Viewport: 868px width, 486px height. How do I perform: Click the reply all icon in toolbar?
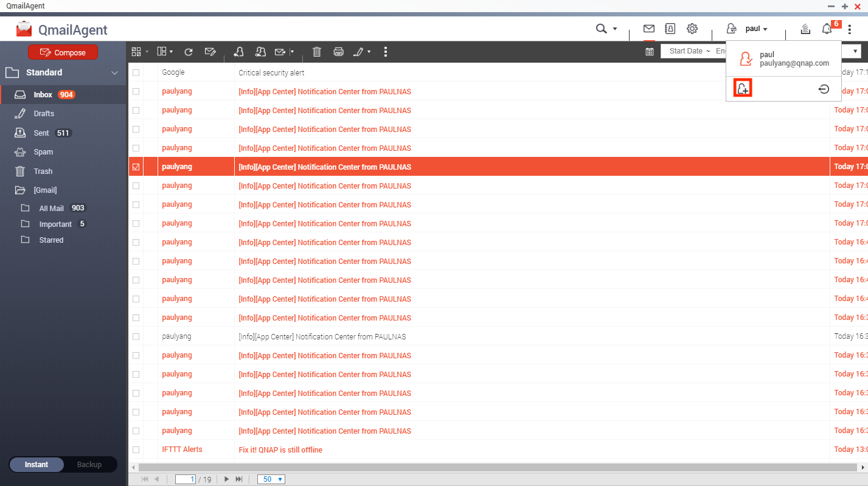pyautogui.click(x=260, y=52)
